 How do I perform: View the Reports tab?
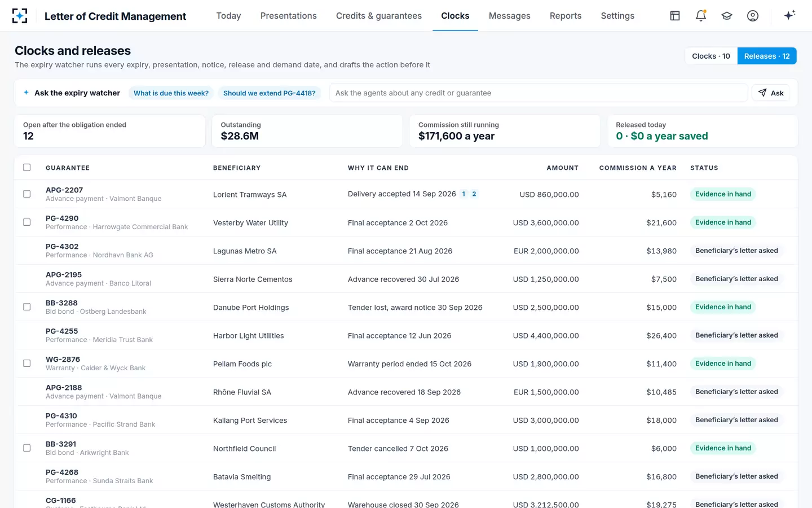566,16
